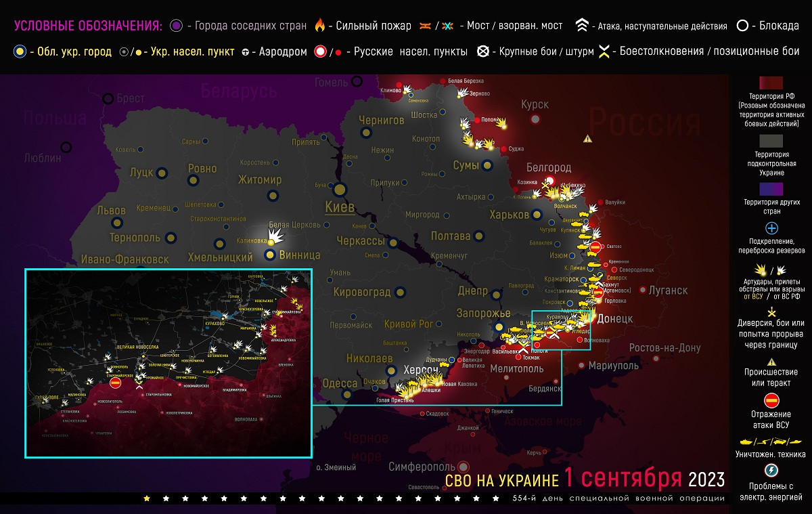The image size is (812, 514).
Task: Pick the gray Ukraine-controlled territory swatch
Action: 771,140
